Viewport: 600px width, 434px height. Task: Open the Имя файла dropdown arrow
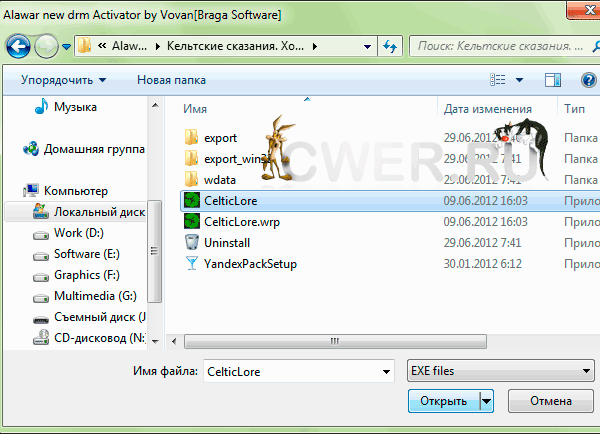pos(386,371)
